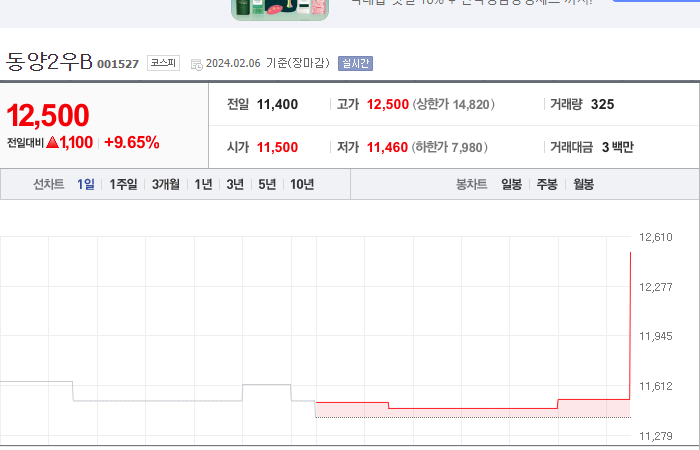Click the 전일 value 11,400
Screen dimensions: 700x450
pyautogui.click(x=277, y=104)
